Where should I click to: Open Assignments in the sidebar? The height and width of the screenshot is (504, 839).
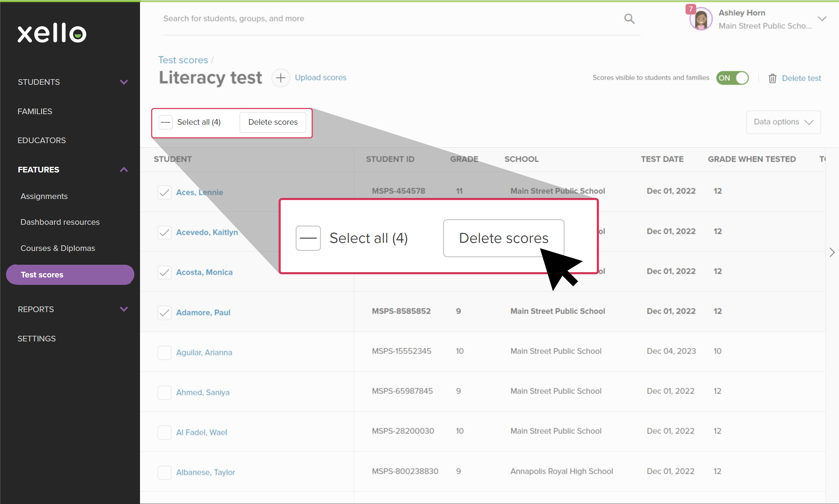coord(44,196)
